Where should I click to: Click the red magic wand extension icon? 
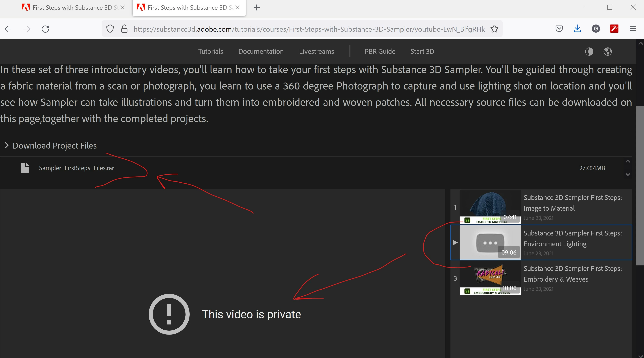coord(614,29)
